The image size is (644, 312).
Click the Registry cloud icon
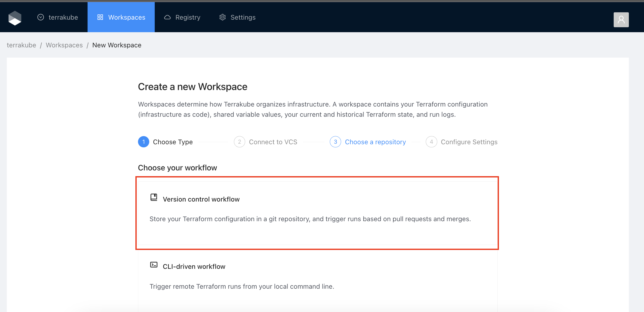167,17
